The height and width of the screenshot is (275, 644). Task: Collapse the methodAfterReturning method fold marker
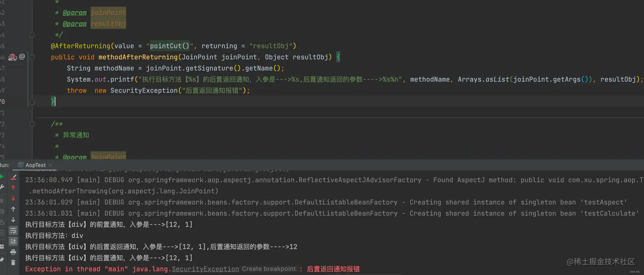(32, 57)
